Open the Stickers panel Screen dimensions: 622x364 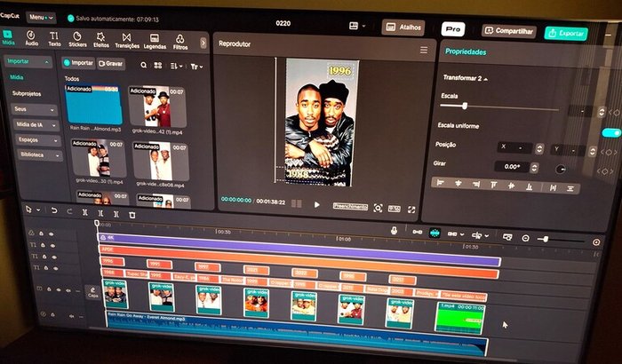[77, 39]
